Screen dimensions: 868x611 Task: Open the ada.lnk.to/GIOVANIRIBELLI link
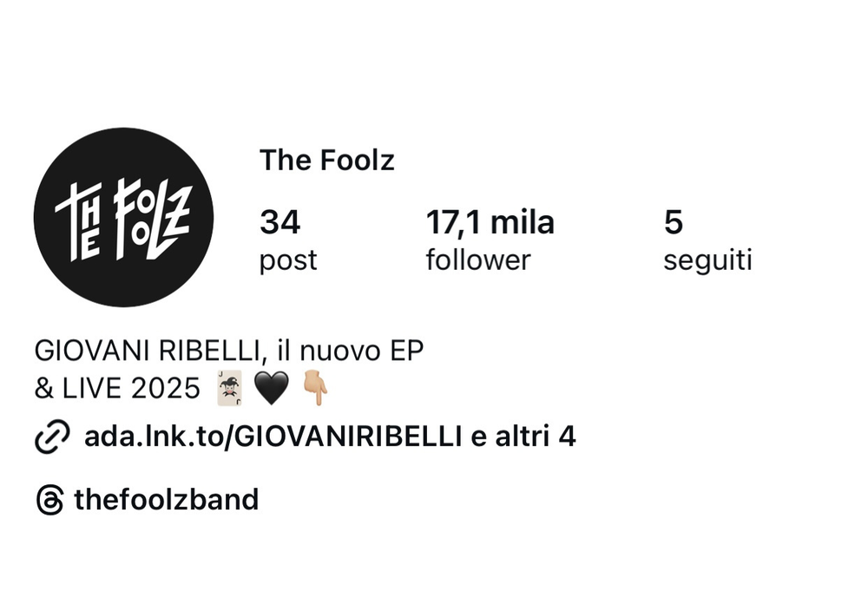pos(273,436)
